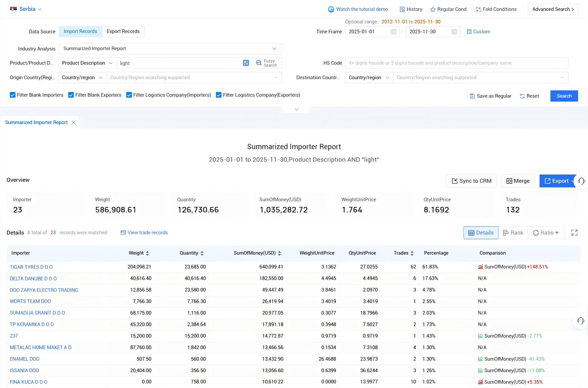Switch to Rank view
This screenshot has height=388, width=588.
(513, 233)
